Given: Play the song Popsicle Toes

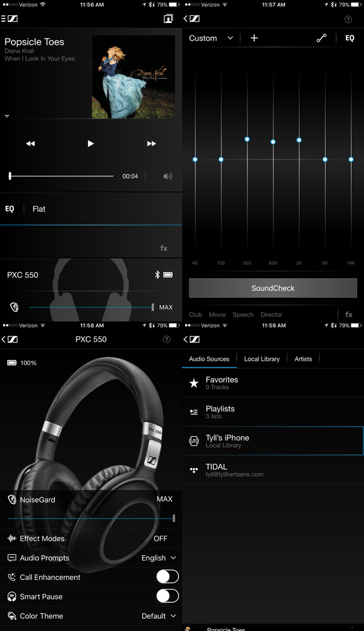Looking at the screenshot, I should (90, 144).
